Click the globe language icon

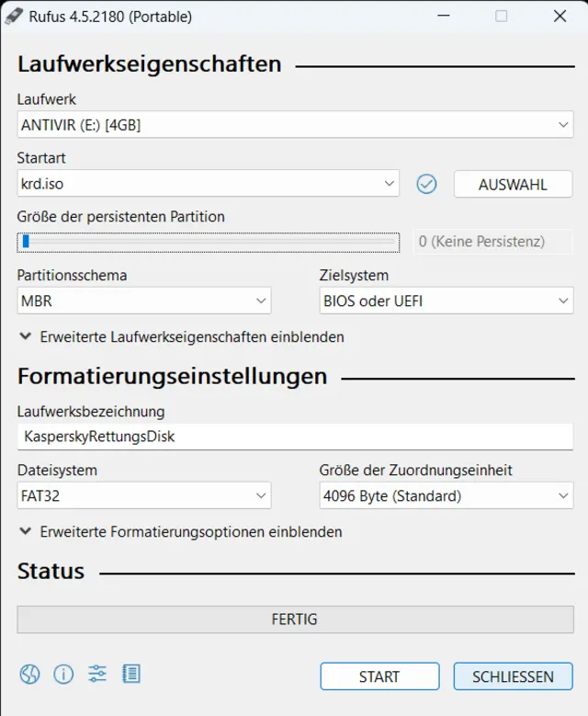pyautogui.click(x=29, y=675)
